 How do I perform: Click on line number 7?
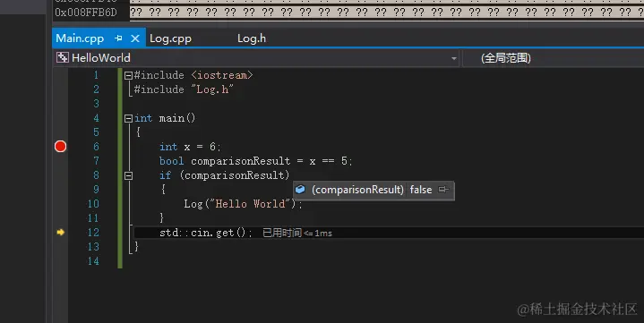96,161
